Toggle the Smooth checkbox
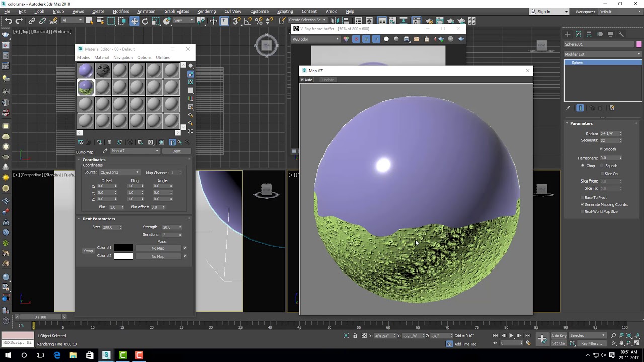The width and height of the screenshot is (644, 362). tap(601, 149)
